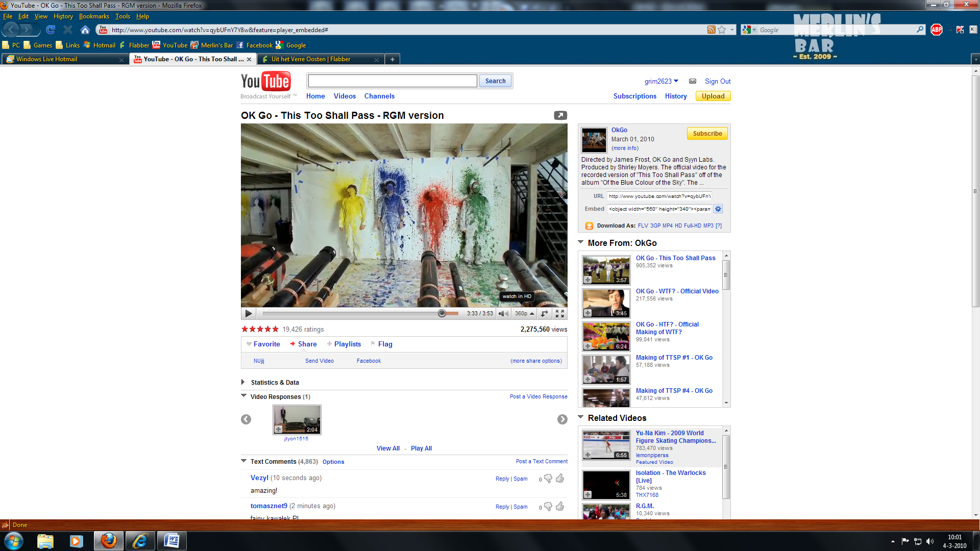Open Internet Explorer from the taskbar
The image size is (980, 551).
(x=140, y=541)
